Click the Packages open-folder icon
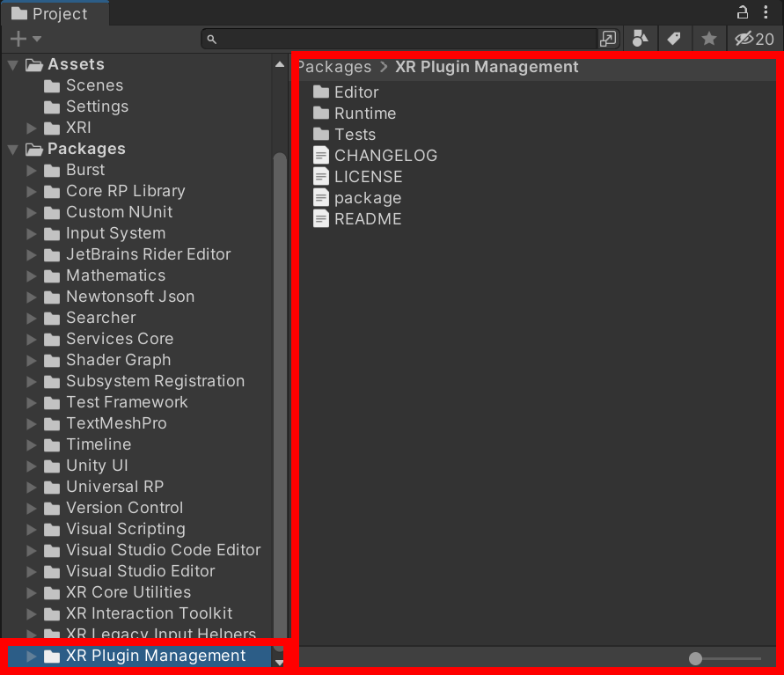This screenshot has height=675, width=784. 34,150
